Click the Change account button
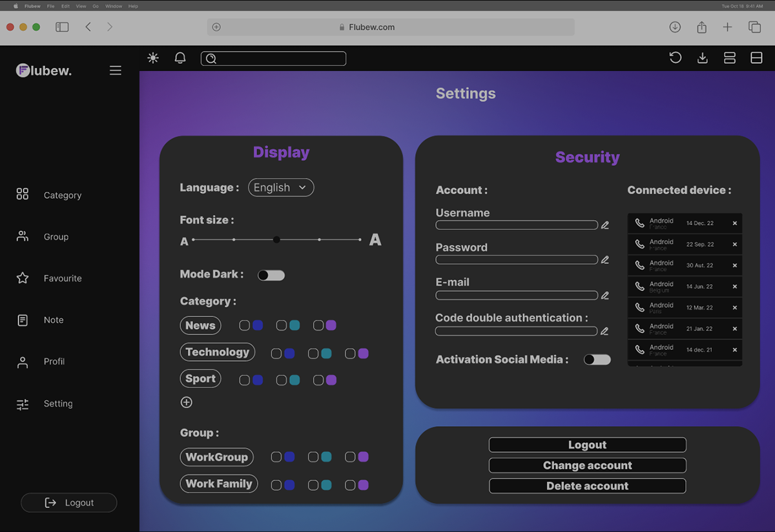Image resolution: width=775 pixels, height=532 pixels. coord(587,466)
